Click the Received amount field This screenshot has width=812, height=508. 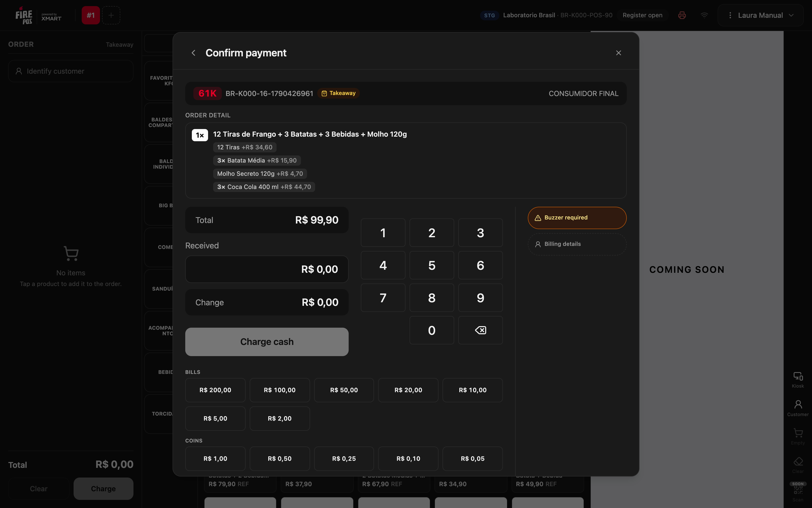pyautogui.click(x=267, y=269)
